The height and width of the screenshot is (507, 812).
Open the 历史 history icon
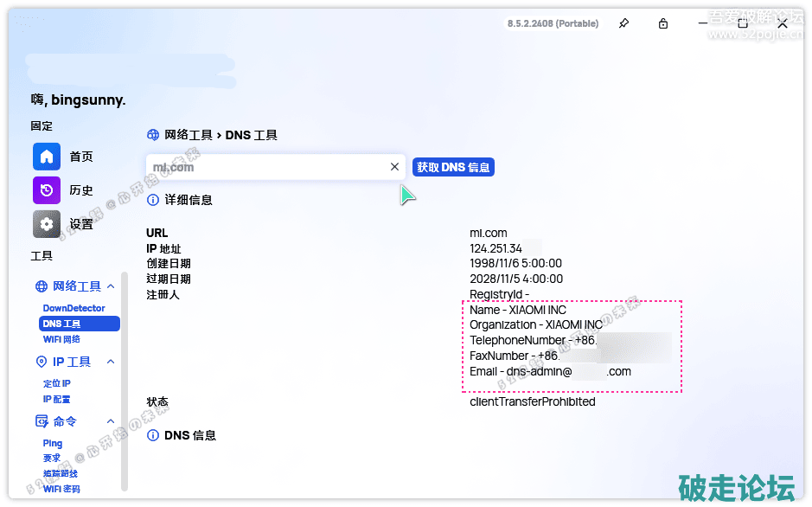click(47, 190)
